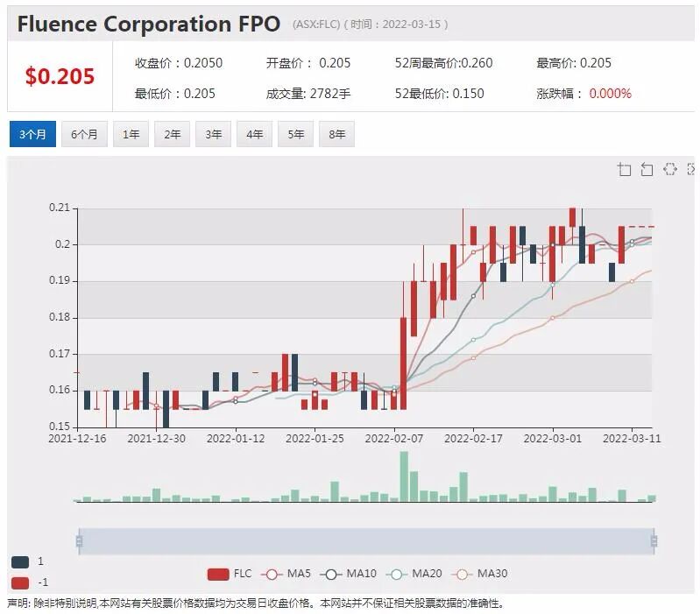
Task: Select the 3个月 time range tab
Action: [x=32, y=134]
